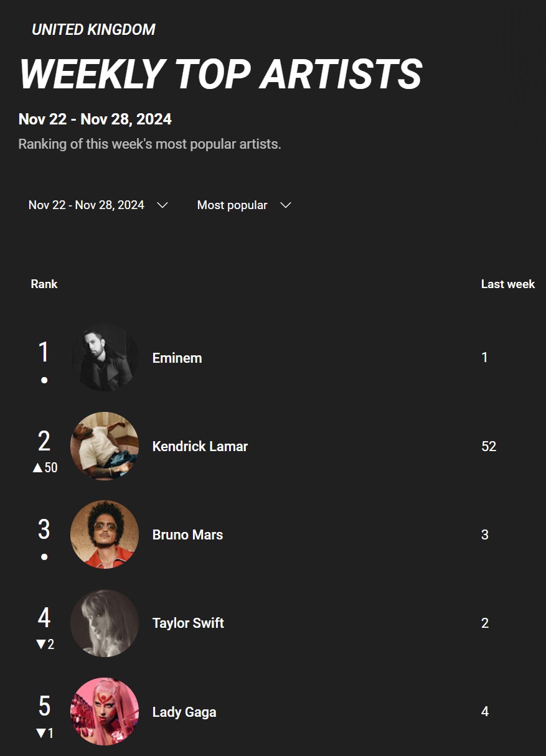Open Kendrick Lamar's artist thumbnail
The height and width of the screenshot is (756, 546).
(x=105, y=446)
